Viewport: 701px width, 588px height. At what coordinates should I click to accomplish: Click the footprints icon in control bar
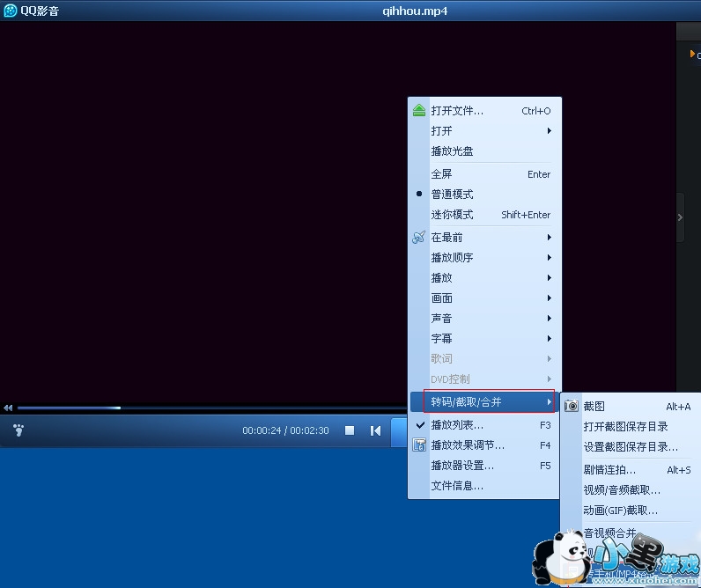pyautogui.click(x=18, y=430)
